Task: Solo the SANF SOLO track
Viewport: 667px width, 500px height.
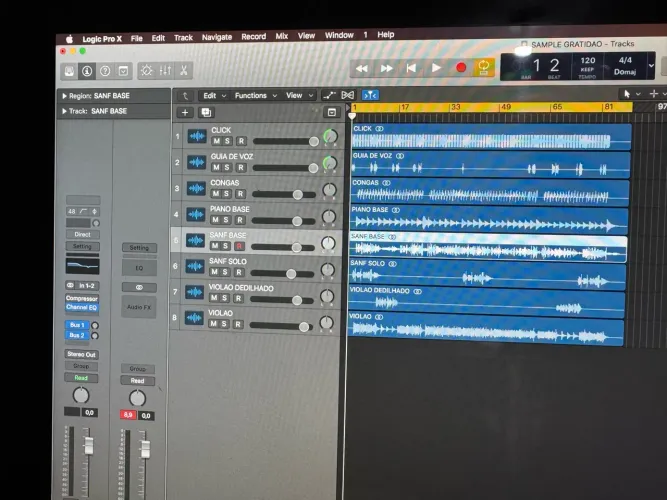Action: click(x=225, y=272)
